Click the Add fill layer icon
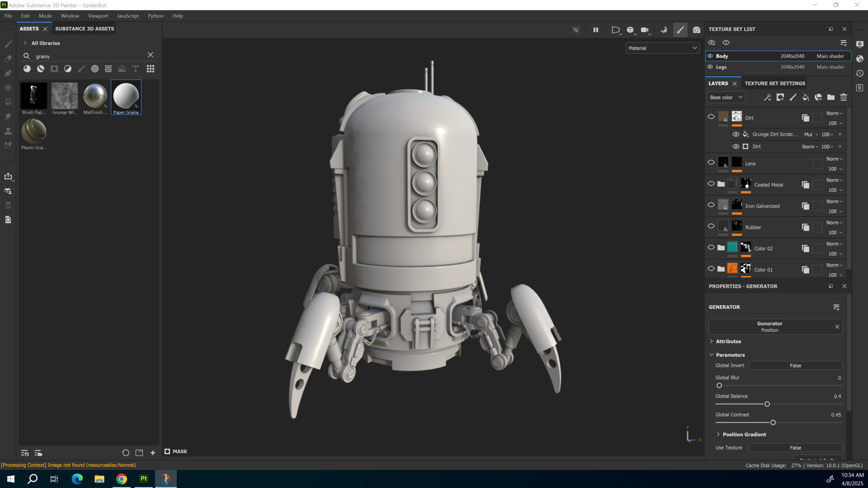Image resolution: width=868 pixels, height=488 pixels. [806, 97]
